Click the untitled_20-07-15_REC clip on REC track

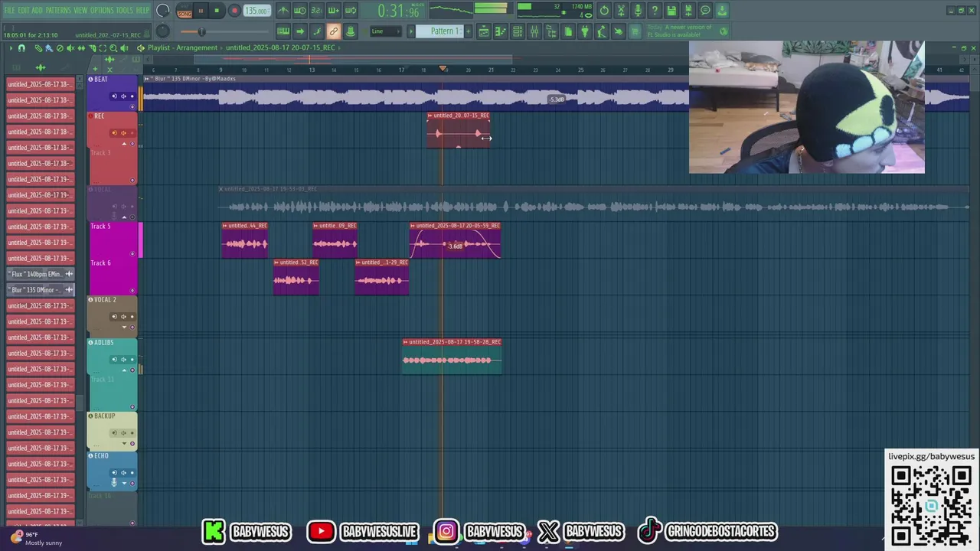458,130
